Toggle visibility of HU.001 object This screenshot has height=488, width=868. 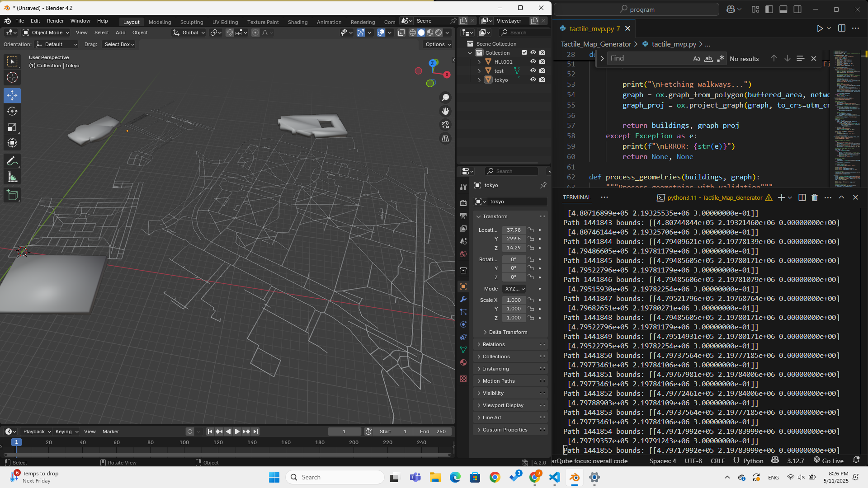click(x=533, y=61)
